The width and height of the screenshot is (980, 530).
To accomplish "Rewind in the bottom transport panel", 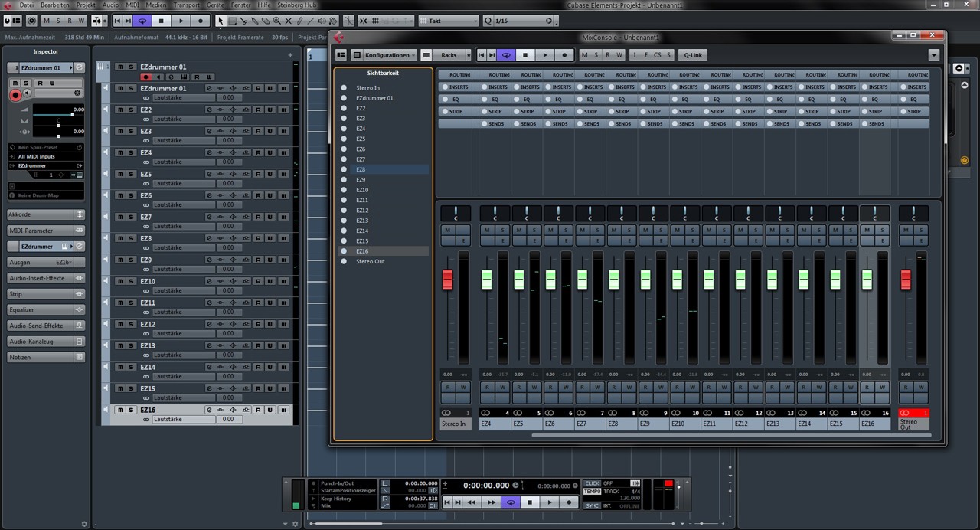I will (x=472, y=502).
